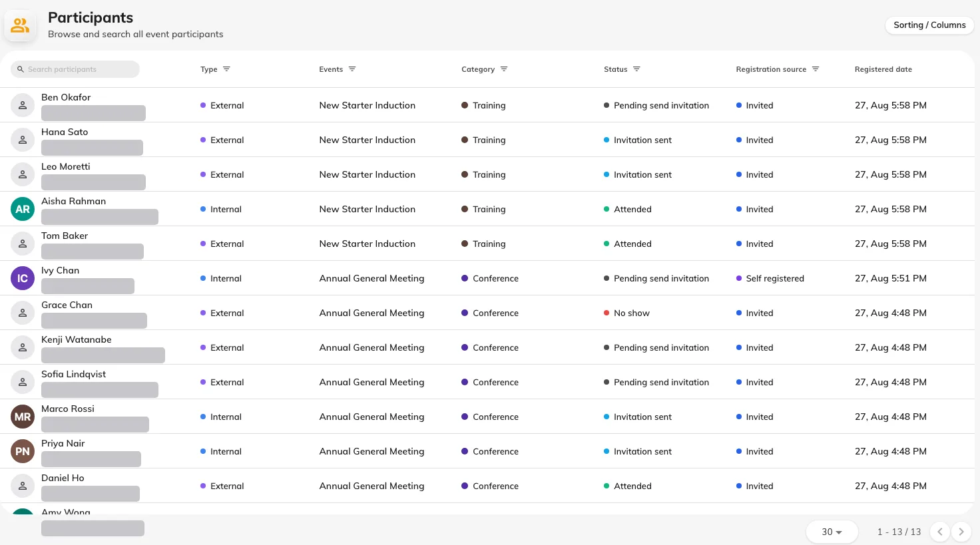Click Aisha Rahman's Attended status
Viewport: 980px width, 545px height.
tap(627, 209)
